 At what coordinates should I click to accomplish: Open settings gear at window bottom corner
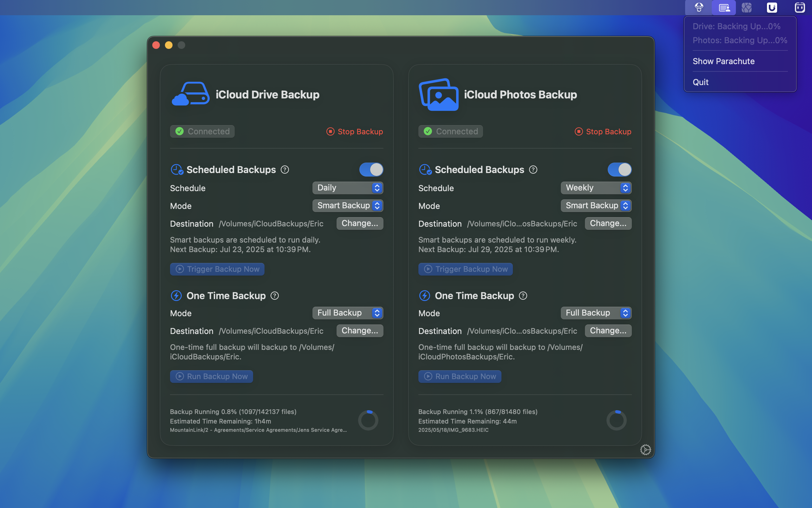[645, 450]
